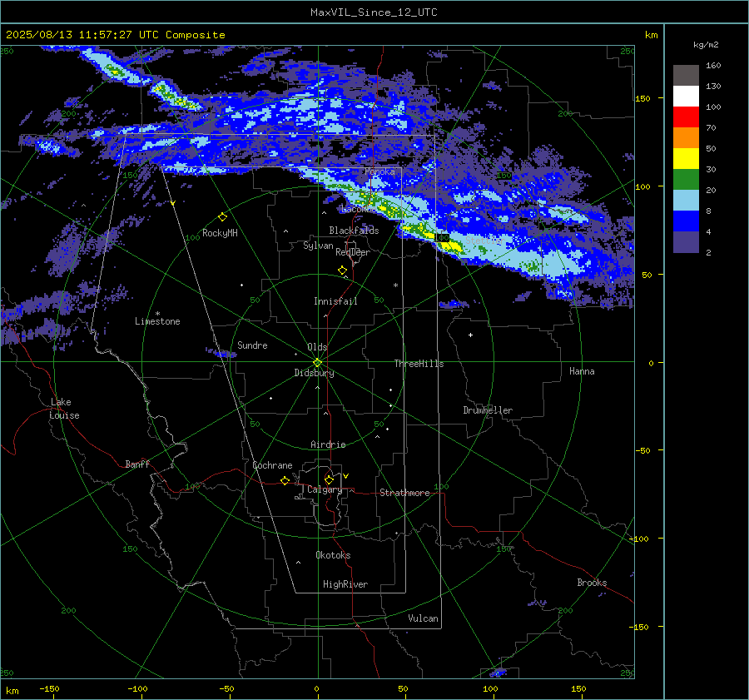Click the 2025/08/13 11:57:27 UTC Composite timestamp

(x=115, y=35)
